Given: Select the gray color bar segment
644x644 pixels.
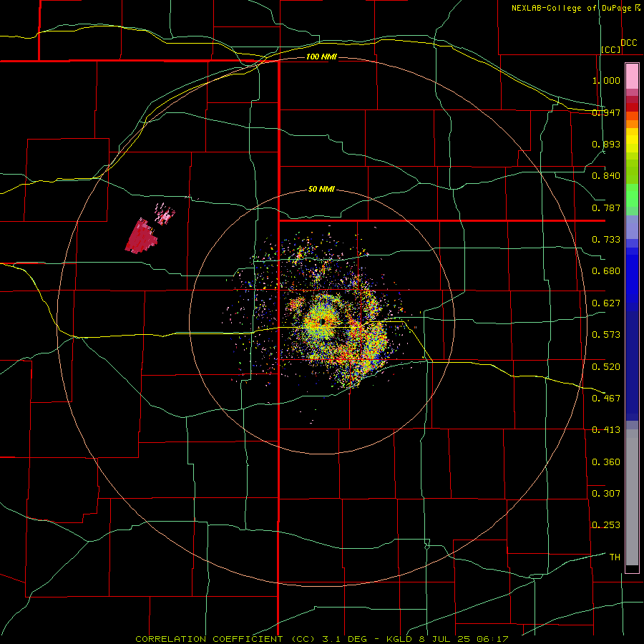Looking at the screenshot, I should point(632,497).
